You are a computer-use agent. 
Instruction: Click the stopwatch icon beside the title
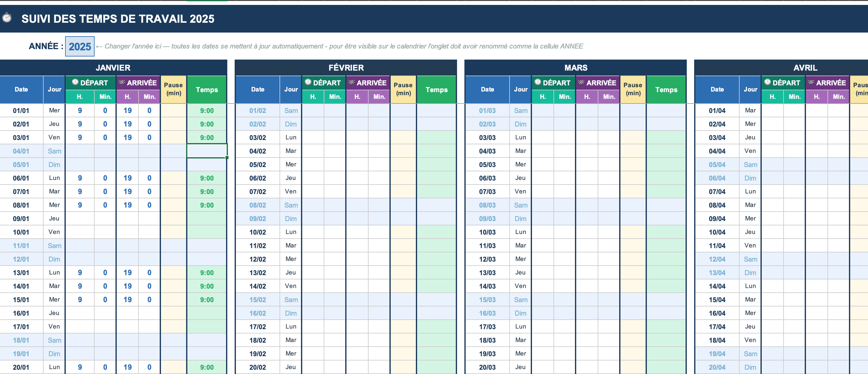pyautogui.click(x=7, y=18)
